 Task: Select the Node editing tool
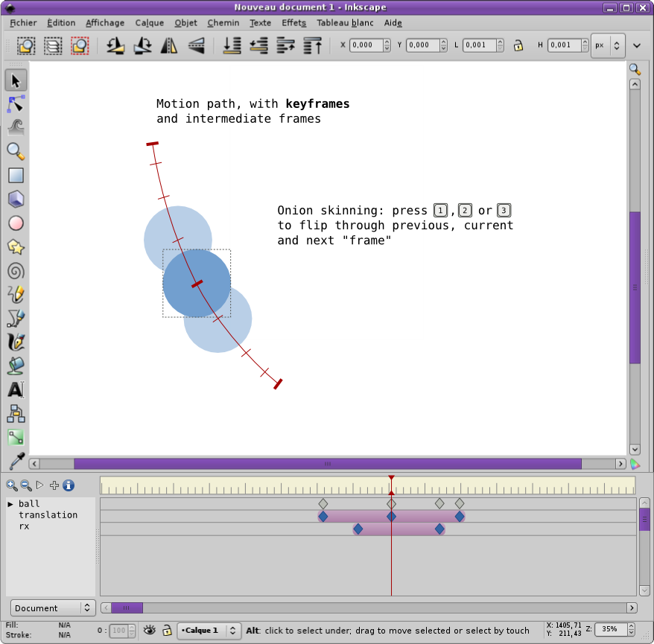(x=16, y=103)
